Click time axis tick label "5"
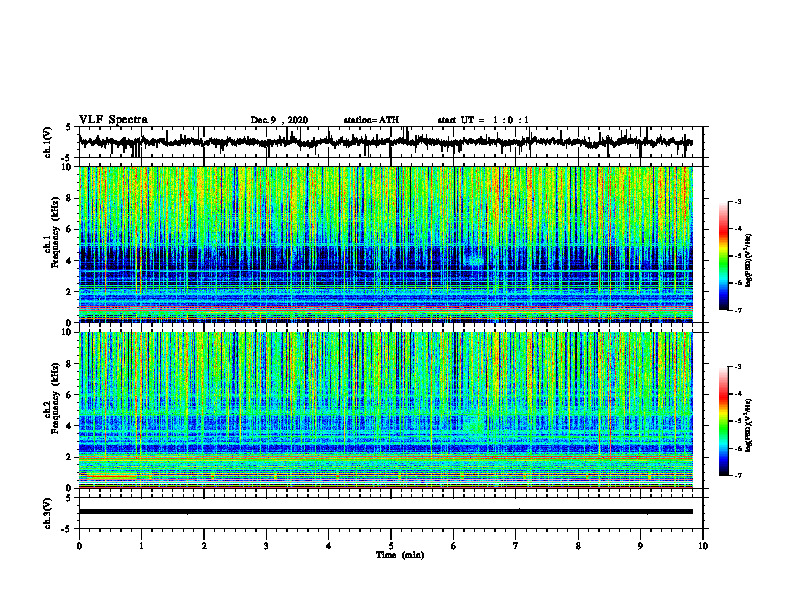Viewport: 792px width, 612px height. coord(391,546)
